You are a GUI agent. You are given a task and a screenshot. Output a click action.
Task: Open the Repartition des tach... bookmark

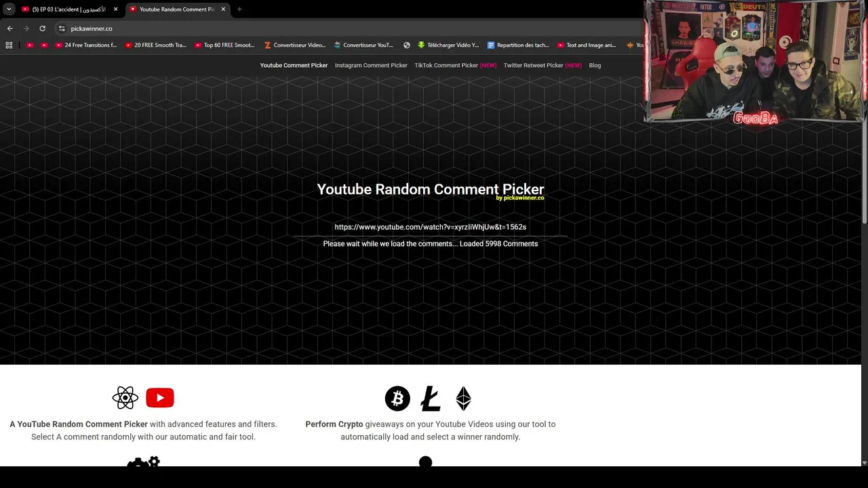coord(518,45)
